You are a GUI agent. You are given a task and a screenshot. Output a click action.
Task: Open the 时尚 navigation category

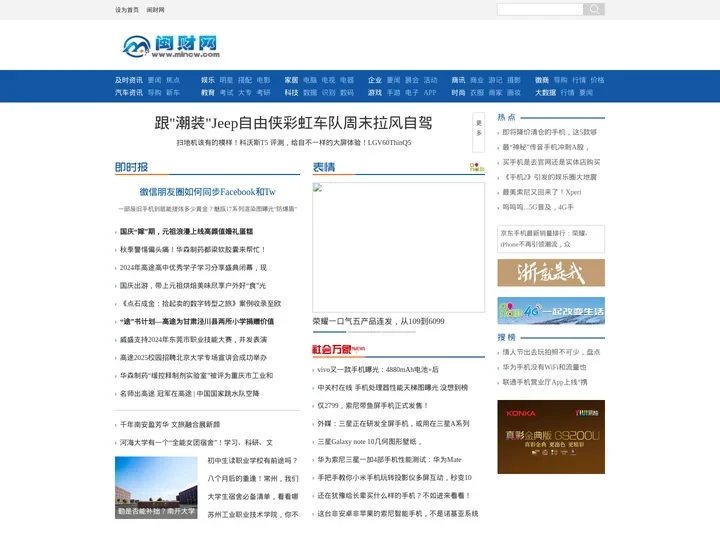(458, 92)
